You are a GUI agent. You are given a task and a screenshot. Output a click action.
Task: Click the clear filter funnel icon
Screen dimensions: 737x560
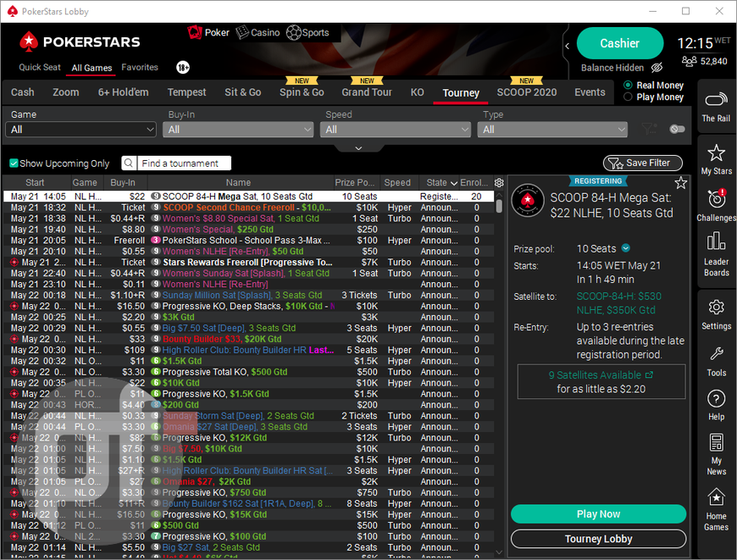click(x=649, y=129)
